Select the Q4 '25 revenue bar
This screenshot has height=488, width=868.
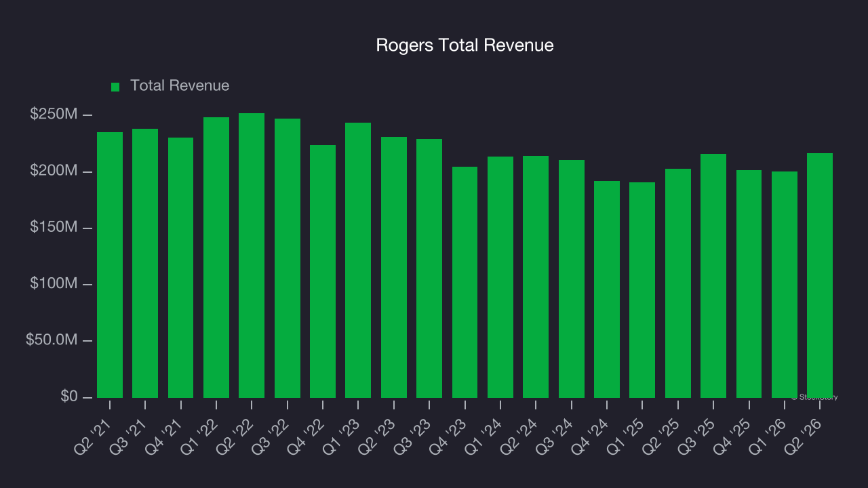pyautogui.click(x=749, y=284)
